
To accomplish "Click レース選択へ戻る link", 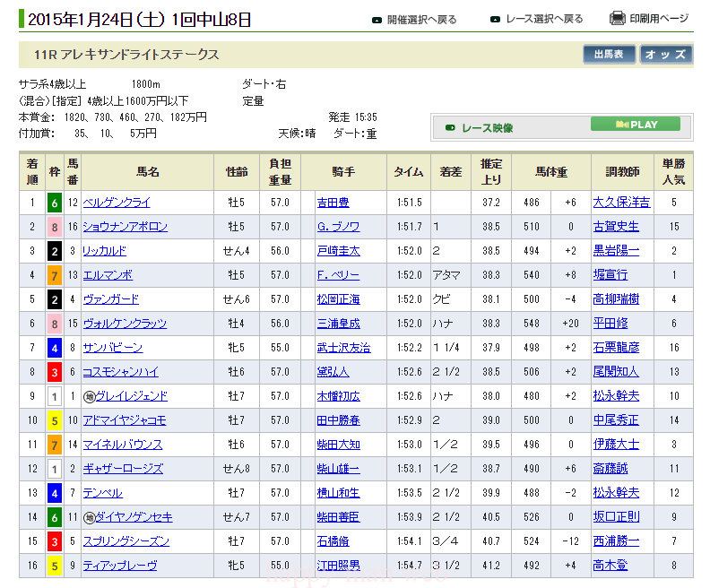I will [544, 19].
